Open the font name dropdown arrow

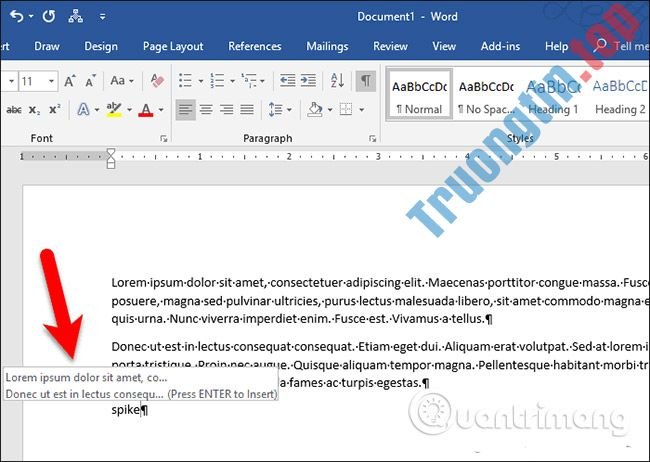(x=11, y=81)
